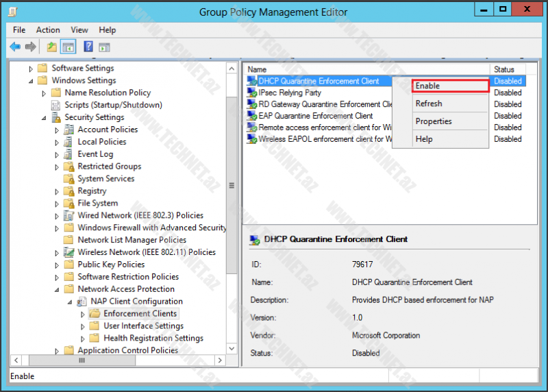Choose Enable from the context menu

(x=449, y=86)
